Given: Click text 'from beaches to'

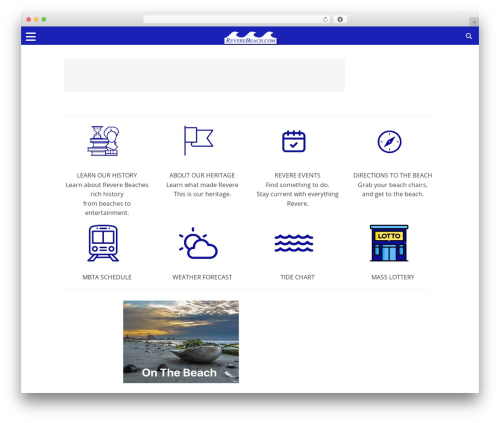Looking at the screenshot, I should click(x=107, y=203).
